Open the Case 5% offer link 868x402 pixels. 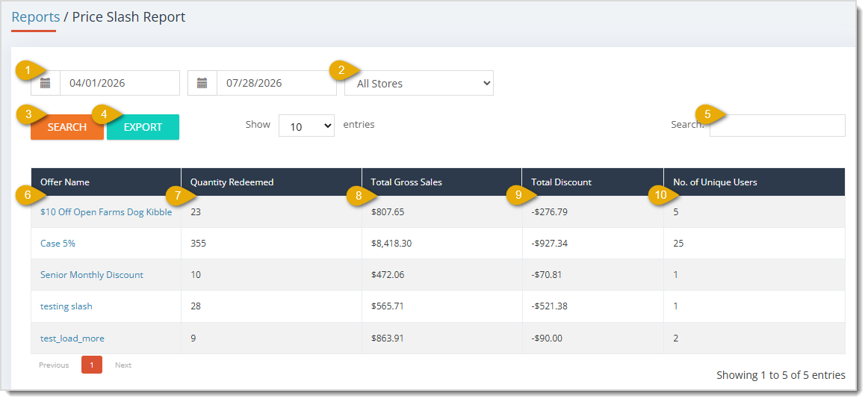(58, 243)
